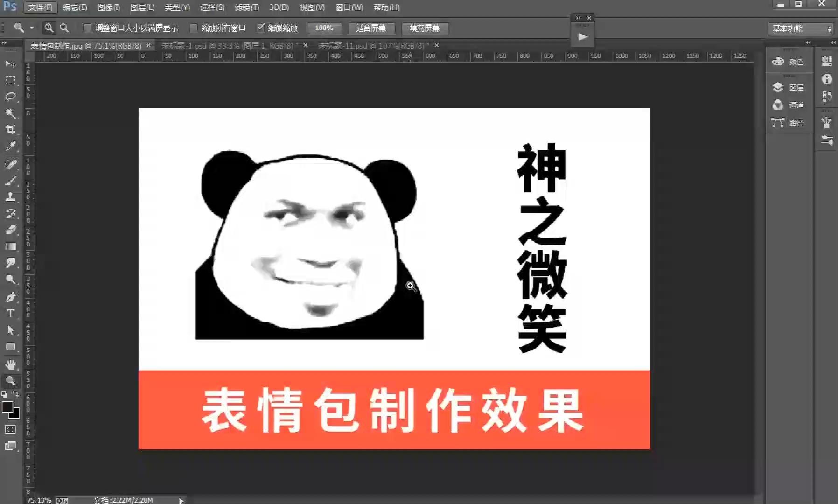
Task: Select the Crop tool
Action: 10,129
